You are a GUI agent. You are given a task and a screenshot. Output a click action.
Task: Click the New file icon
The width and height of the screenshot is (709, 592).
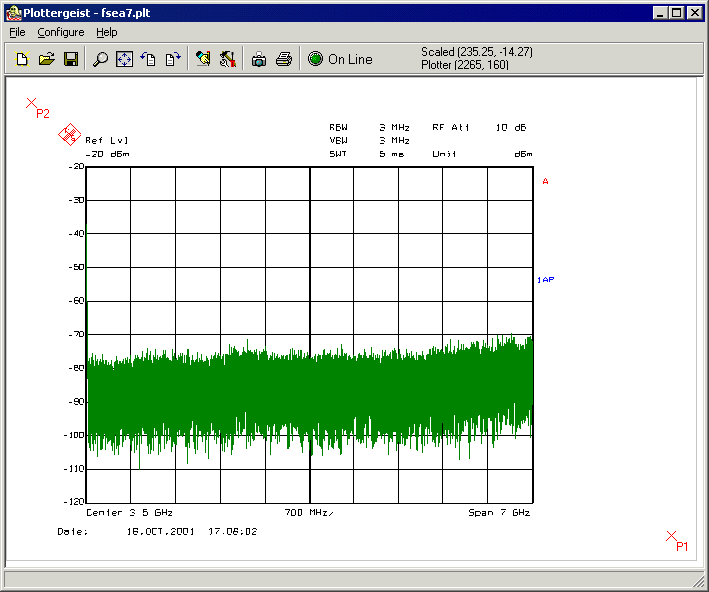coord(22,60)
